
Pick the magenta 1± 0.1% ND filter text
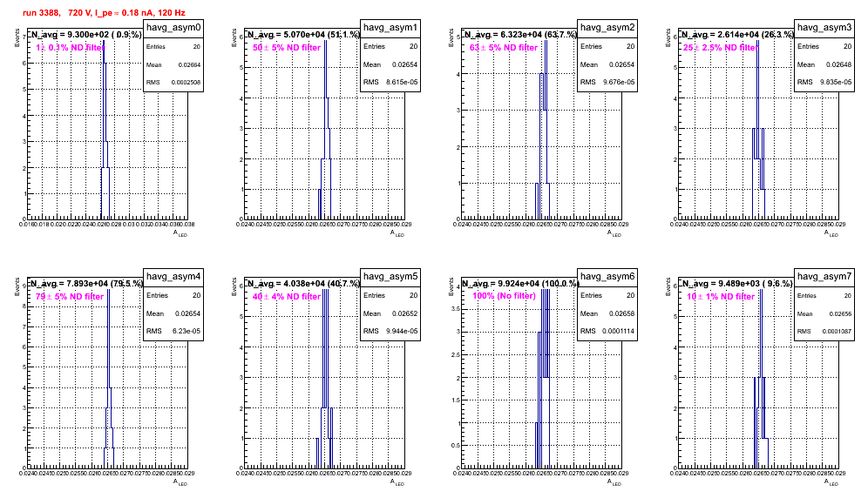70,48
